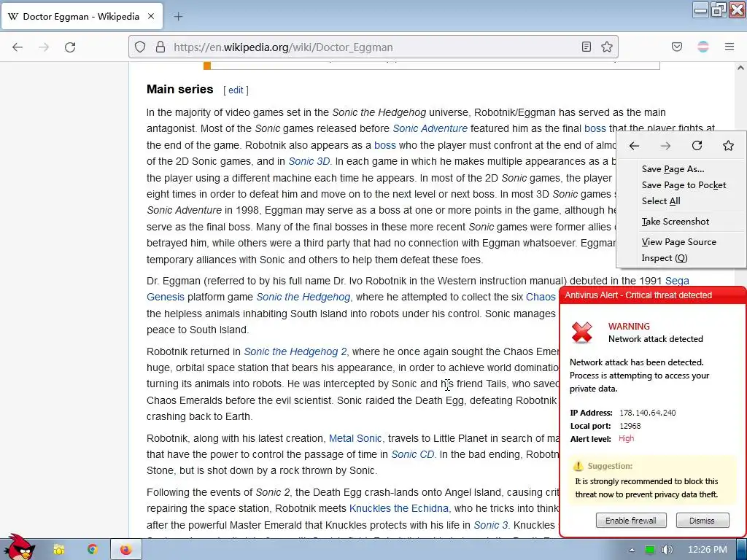Click the Main series heading
Image resolution: width=747 pixels, height=560 pixels.
pos(179,90)
